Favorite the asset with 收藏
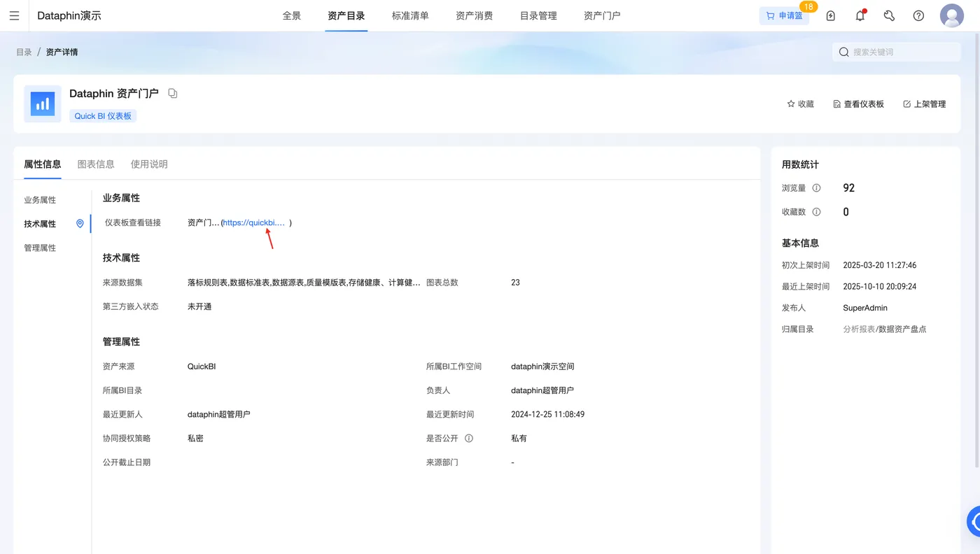 click(x=801, y=104)
